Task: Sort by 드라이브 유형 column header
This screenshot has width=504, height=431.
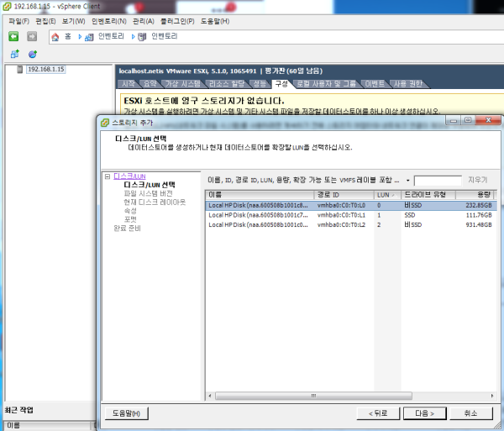Action: coord(428,195)
